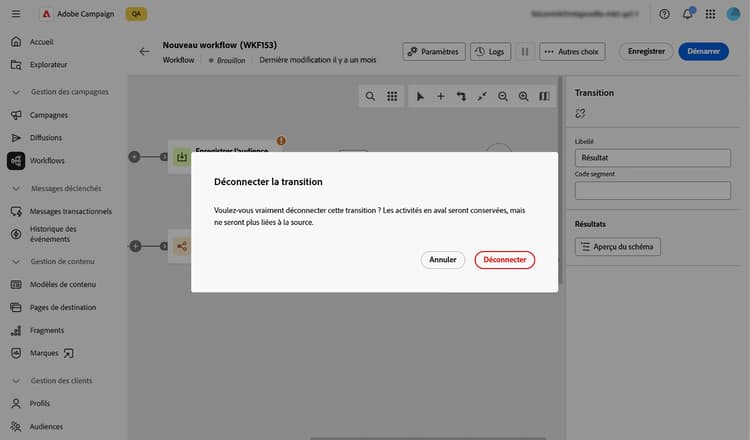Open Pages de destination
The width and height of the screenshot is (750, 440).
point(64,308)
